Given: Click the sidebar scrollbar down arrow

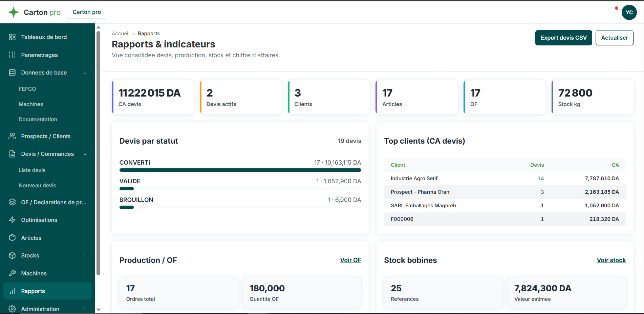Looking at the screenshot, I should 98,310.
